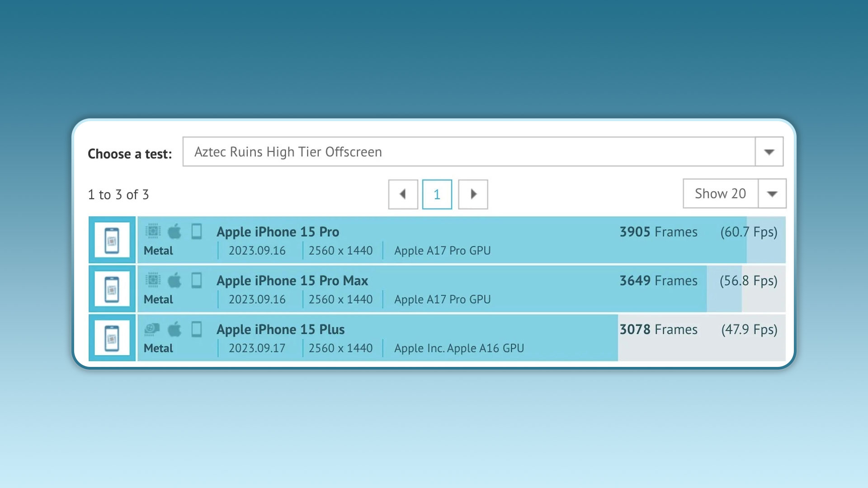This screenshot has width=868, height=488.
Task: Click Apple logo icon in iPhone 15 Pro Max row
Action: coord(175,280)
